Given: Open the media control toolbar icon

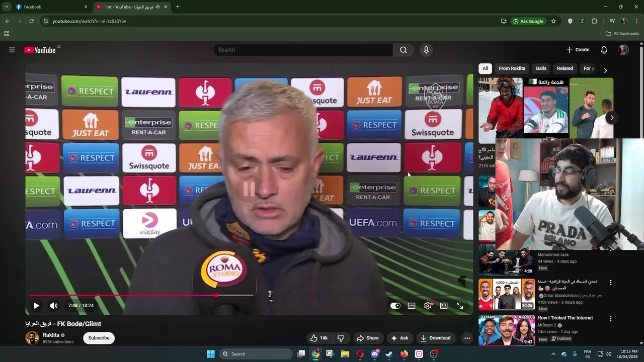Looking at the screenshot, I should [612, 21].
